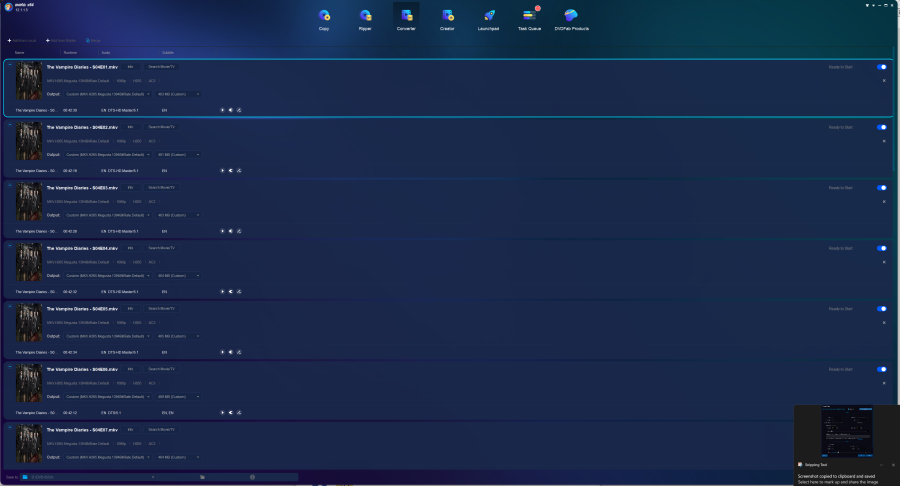Open output size dropdown for S04E01
The height and width of the screenshot is (486, 900).
[x=178, y=94]
